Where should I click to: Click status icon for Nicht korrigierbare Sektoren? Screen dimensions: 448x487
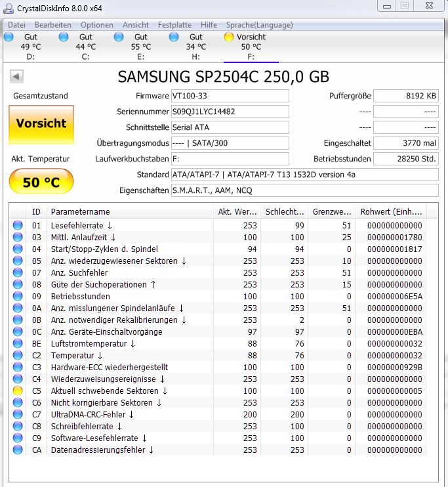(18, 402)
